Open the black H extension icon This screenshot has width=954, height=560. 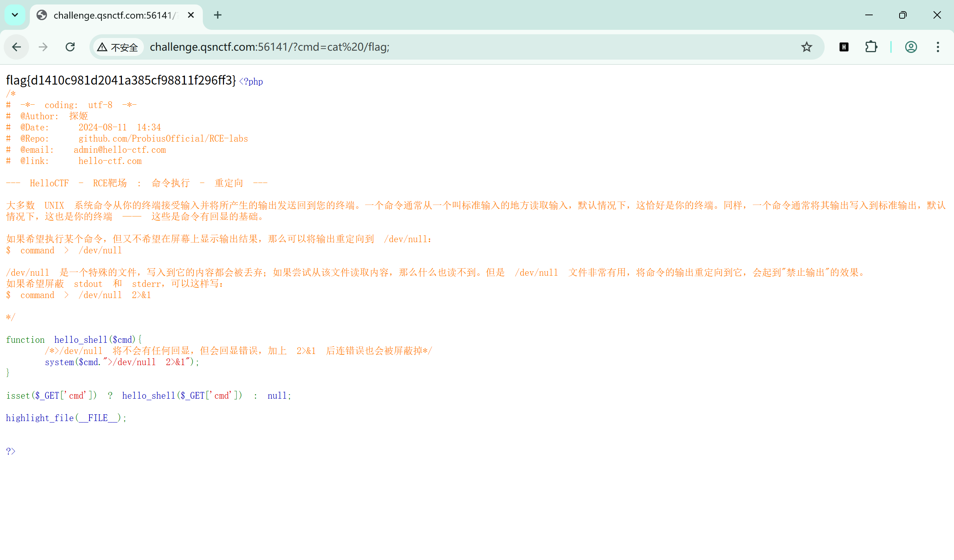pyautogui.click(x=844, y=47)
